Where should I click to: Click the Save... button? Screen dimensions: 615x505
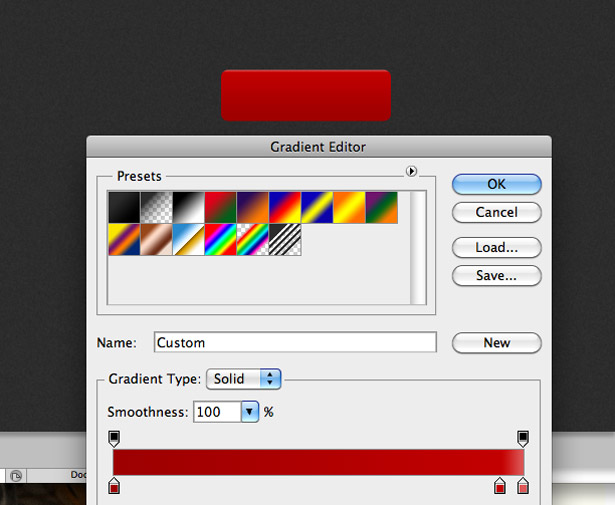coord(497,276)
